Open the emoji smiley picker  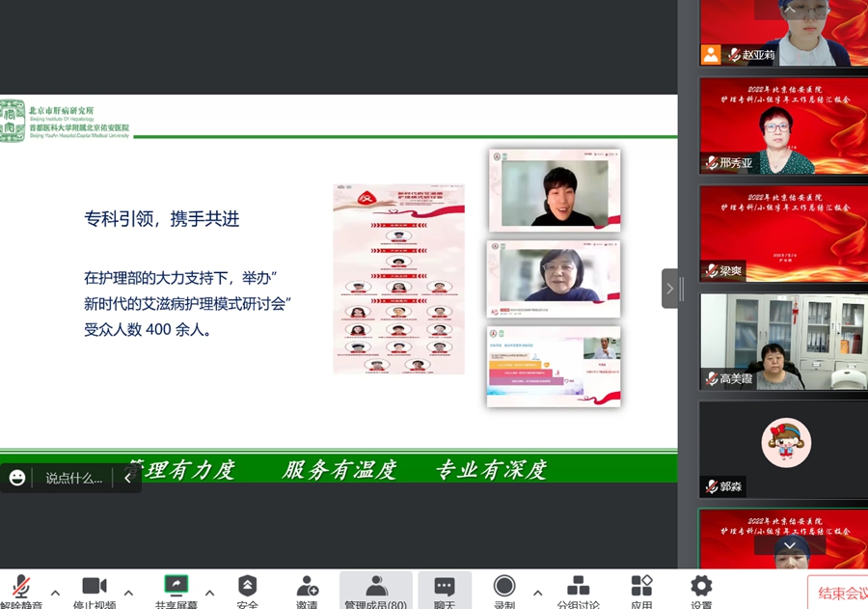tap(17, 478)
